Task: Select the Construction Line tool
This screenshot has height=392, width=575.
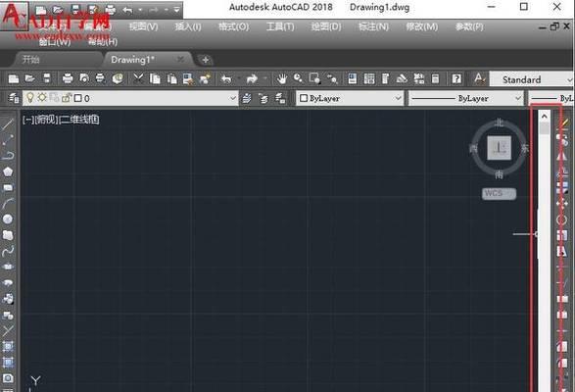Action: pyautogui.click(x=8, y=140)
